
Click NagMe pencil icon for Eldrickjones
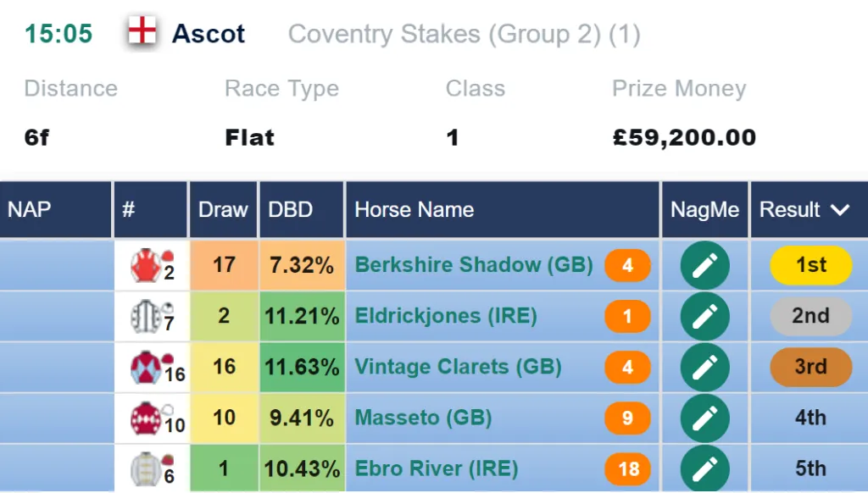pyautogui.click(x=704, y=316)
